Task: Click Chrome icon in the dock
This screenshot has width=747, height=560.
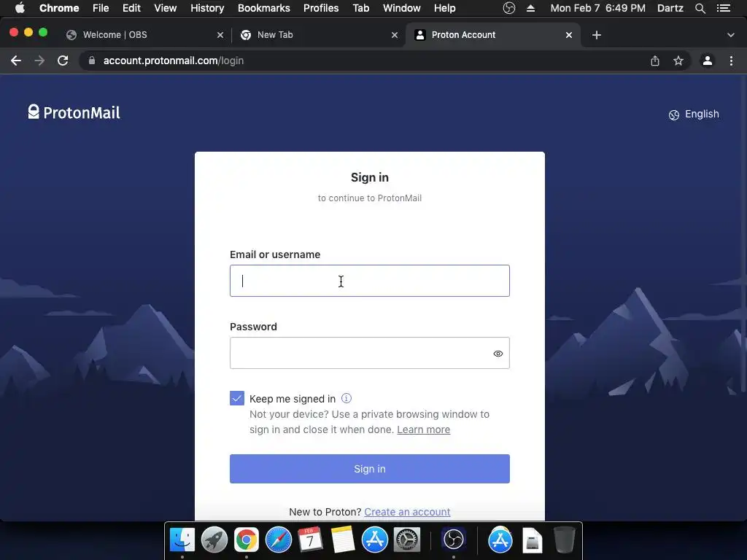Action: pyautogui.click(x=247, y=540)
